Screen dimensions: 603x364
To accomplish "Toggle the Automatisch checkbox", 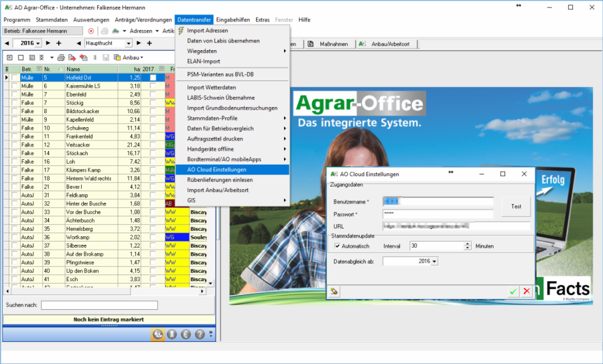I will [337, 246].
